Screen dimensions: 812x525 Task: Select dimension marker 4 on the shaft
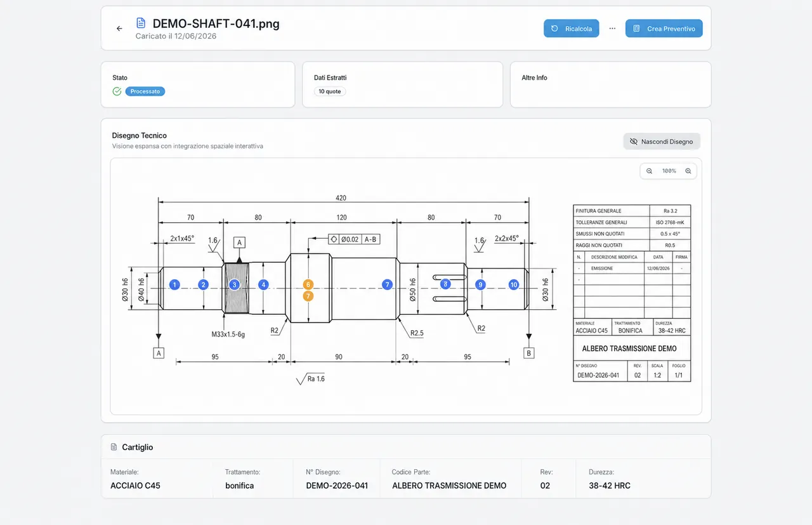264,285
